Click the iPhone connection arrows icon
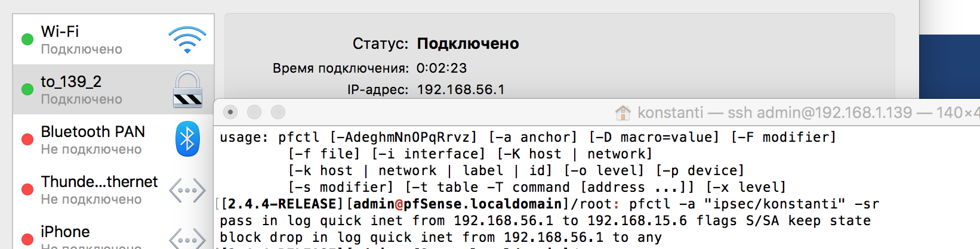The width and height of the screenshot is (980, 249). 187,238
